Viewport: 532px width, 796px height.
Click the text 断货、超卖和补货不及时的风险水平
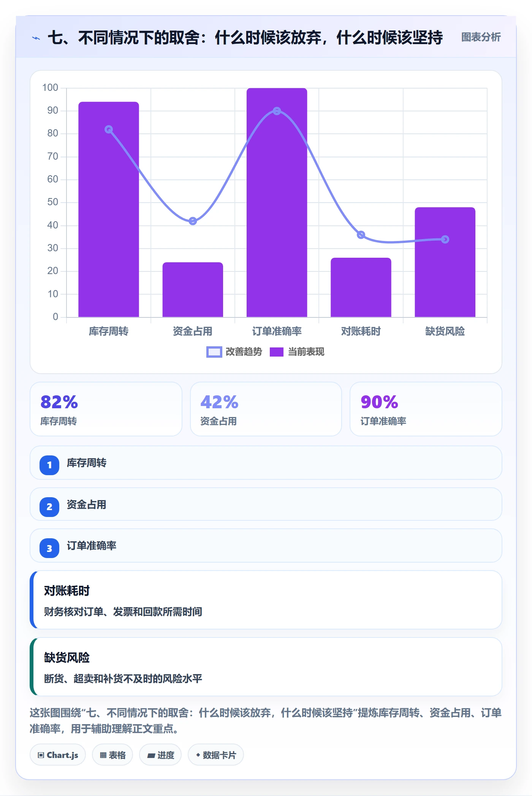123,679
